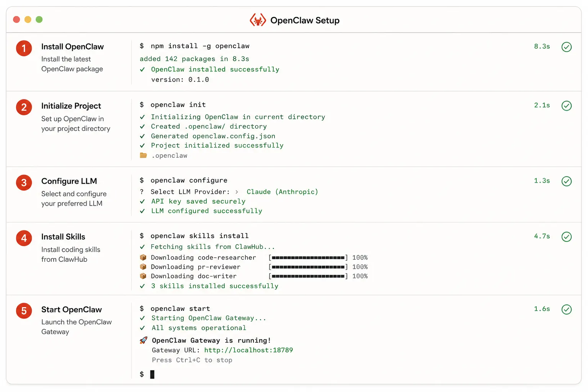Click the openclaw skills install command
The height and width of the screenshot is (392, 588).
tap(199, 236)
